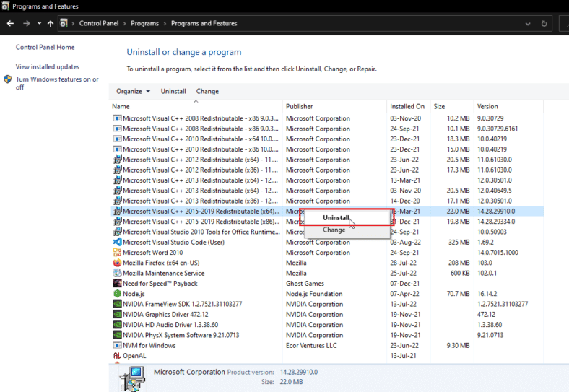Screen dimensions: 569x392
Task: Click the Programs and Features breadcrumb
Action: (204, 23)
